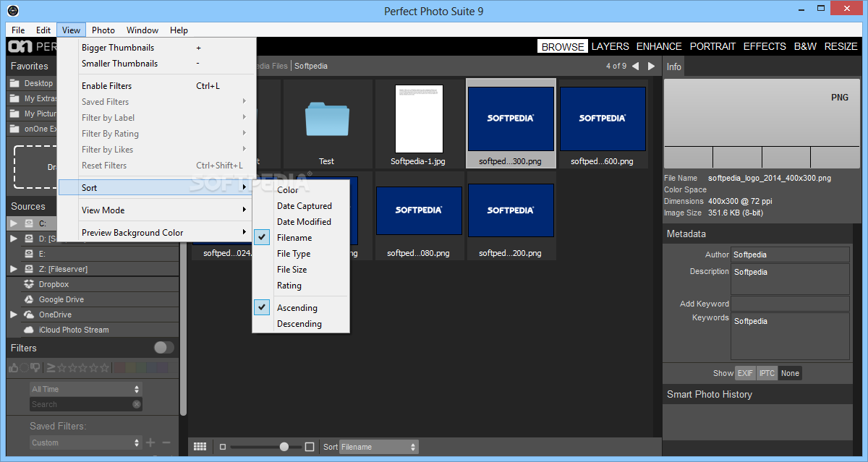Click the Add Keyword input field
This screenshot has width=868, height=462.
point(790,304)
